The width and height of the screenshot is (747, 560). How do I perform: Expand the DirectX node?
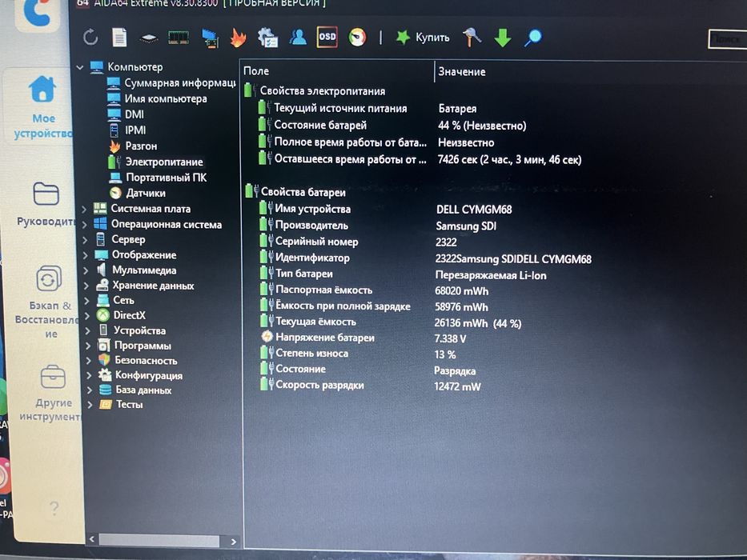click(87, 316)
